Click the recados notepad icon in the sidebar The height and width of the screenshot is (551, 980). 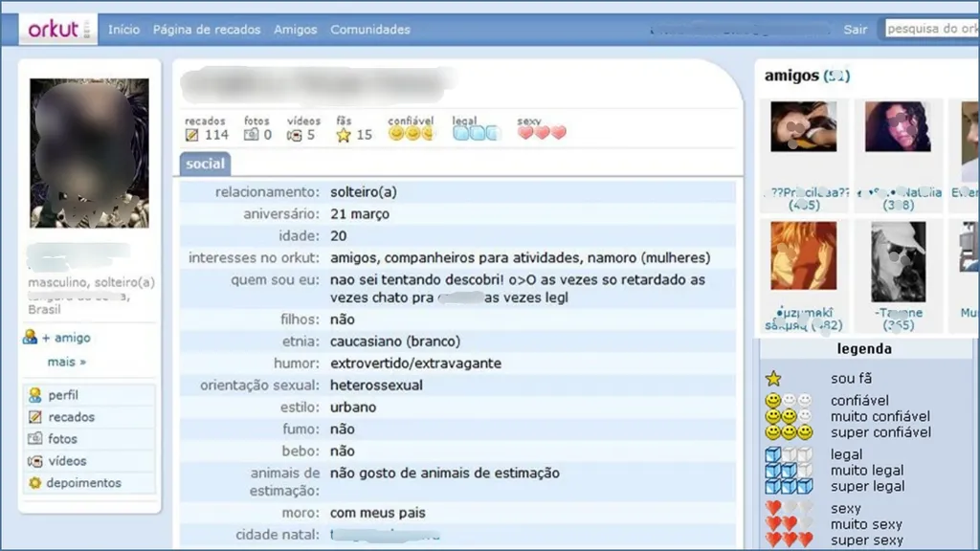click(x=35, y=416)
